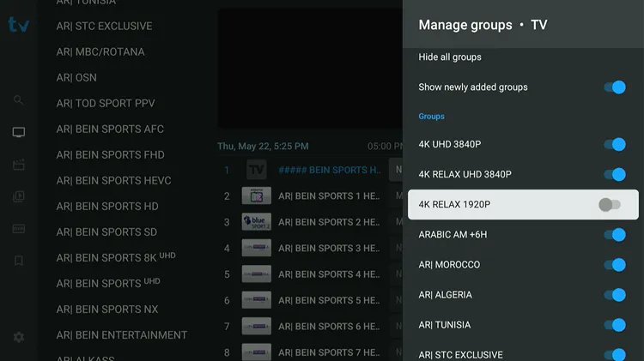Open the settings gear icon
The height and width of the screenshot is (361, 644).
point(19,337)
